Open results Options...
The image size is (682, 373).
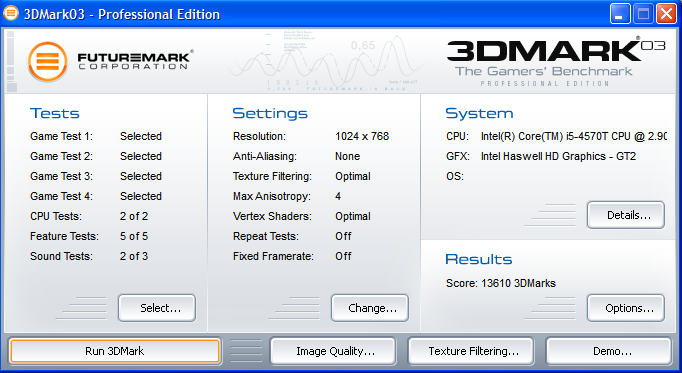click(626, 308)
